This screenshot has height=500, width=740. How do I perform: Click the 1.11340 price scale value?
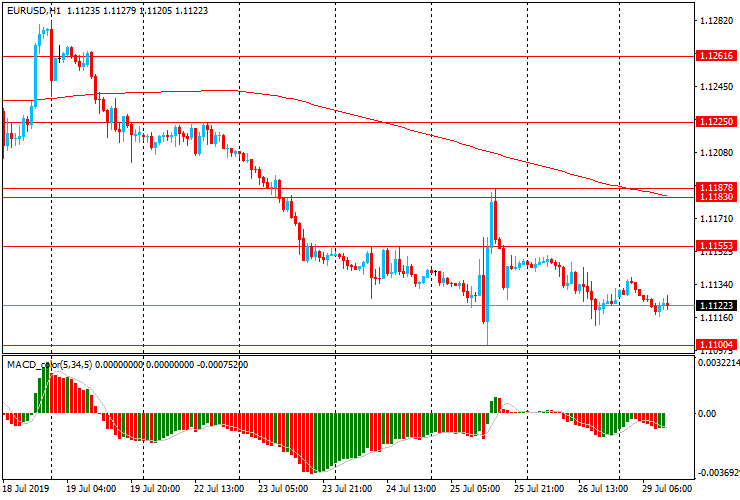tap(717, 285)
